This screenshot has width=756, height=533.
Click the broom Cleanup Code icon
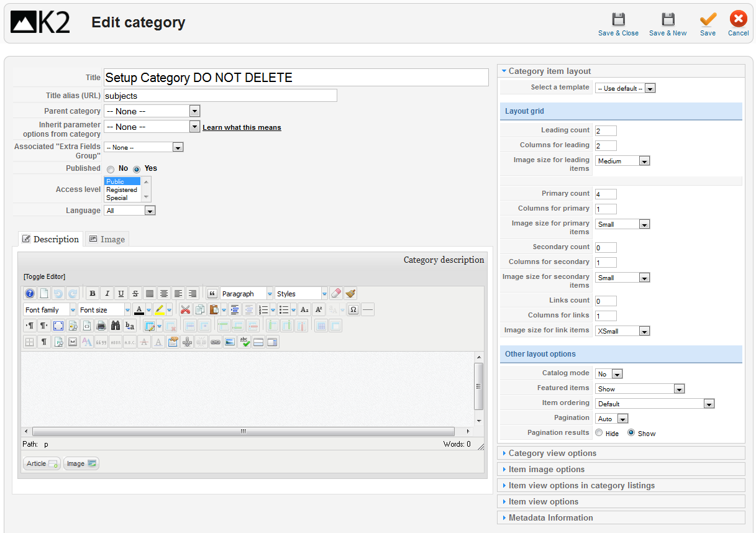click(350, 294)
